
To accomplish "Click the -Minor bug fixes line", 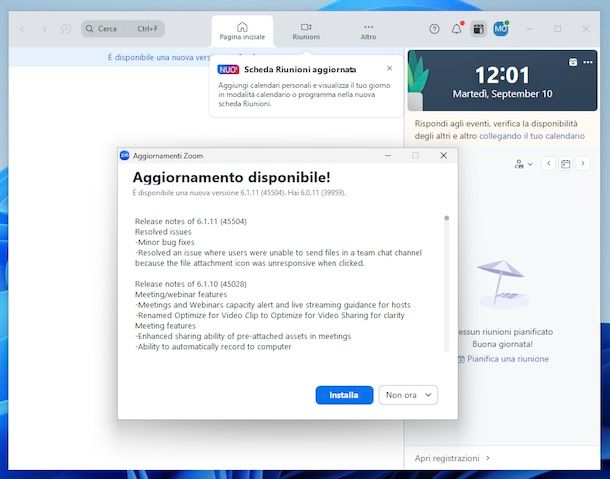I will pyautogui.click(x=165, y=242).
